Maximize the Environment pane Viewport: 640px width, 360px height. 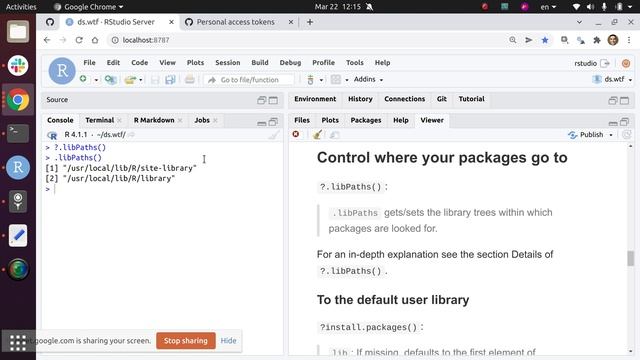click(624, 100)
